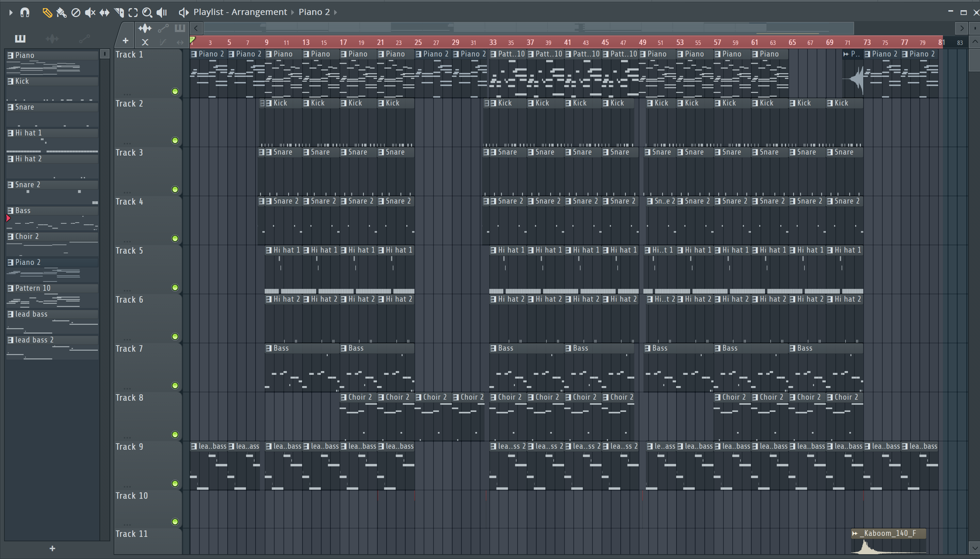The height and width of the screenshot is (559, 980).
Task: Focus pattern clips with piano-keys tab
Action: [180, 28]
